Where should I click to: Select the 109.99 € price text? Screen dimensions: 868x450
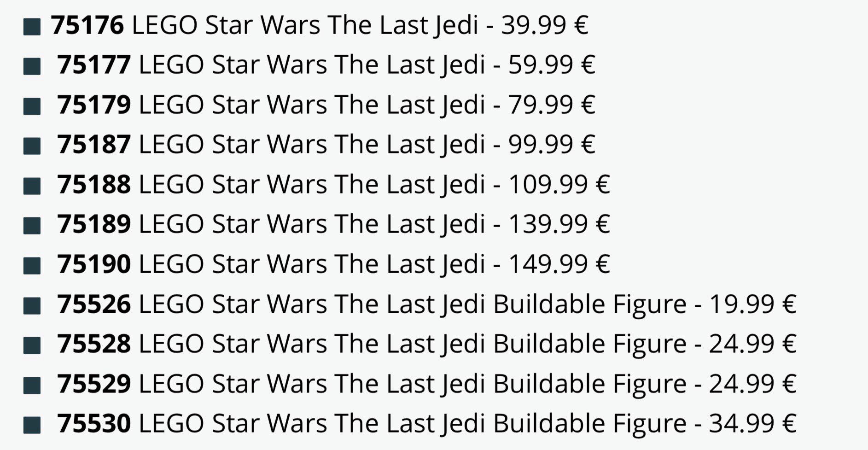pyautogui.click(x=559, y=184)
